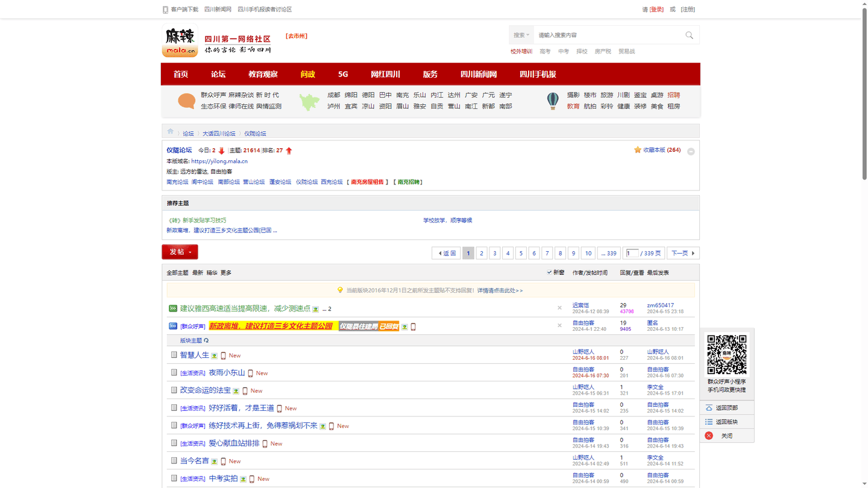This screenshot has width=868, height=488.
Task: Click the green Sichuan map icon
Action: (x=309, y=101)
